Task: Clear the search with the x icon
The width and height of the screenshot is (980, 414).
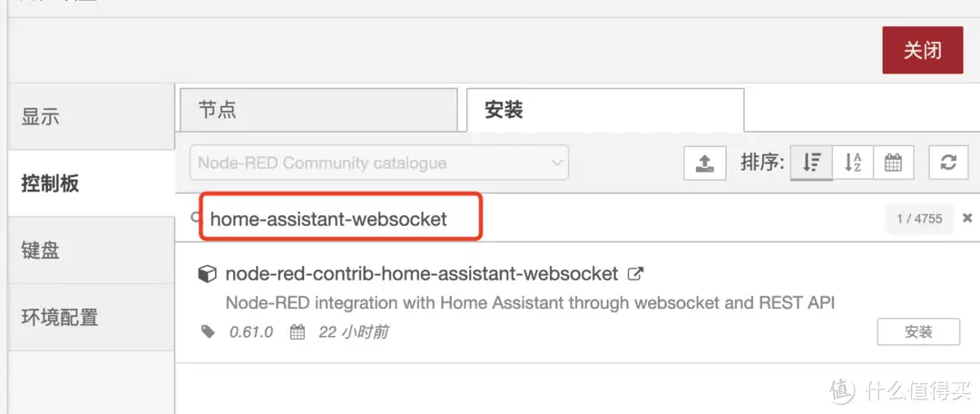Action: pyautogui.click(x=967, y=218)
